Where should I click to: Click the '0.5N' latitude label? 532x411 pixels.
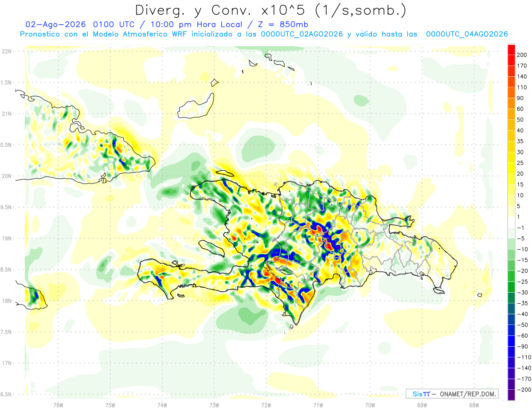coord(7,145)
